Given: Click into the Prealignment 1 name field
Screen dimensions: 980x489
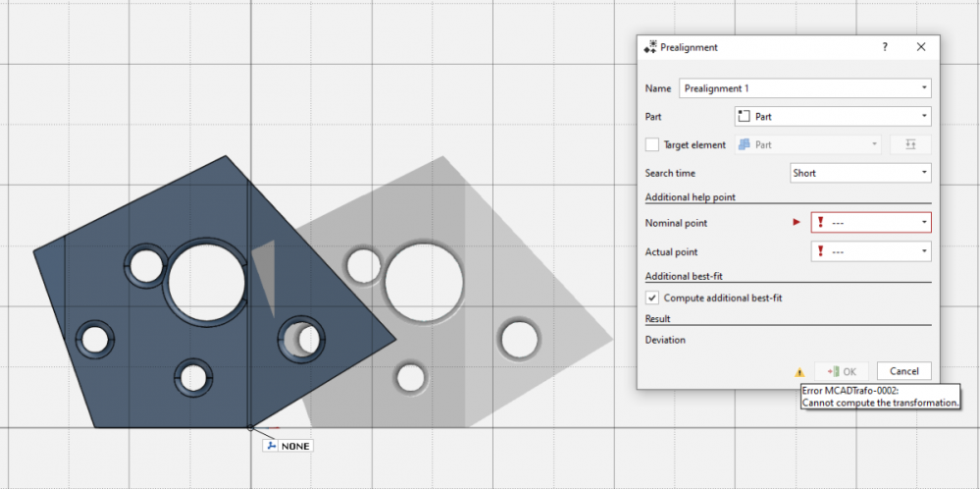Looking at the screenshot, I should pyautogui.click(x=795, y=88).
